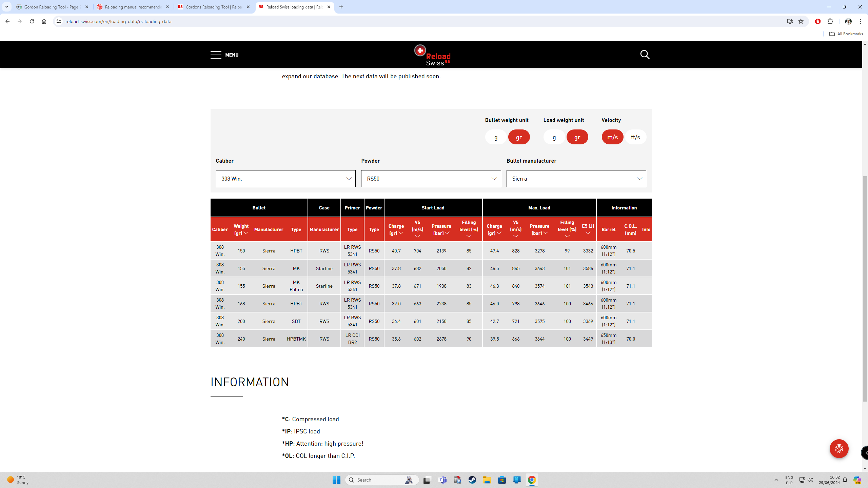The image size is (868, 488).
Task: Reload the current page
Action: tap(32, 21)
